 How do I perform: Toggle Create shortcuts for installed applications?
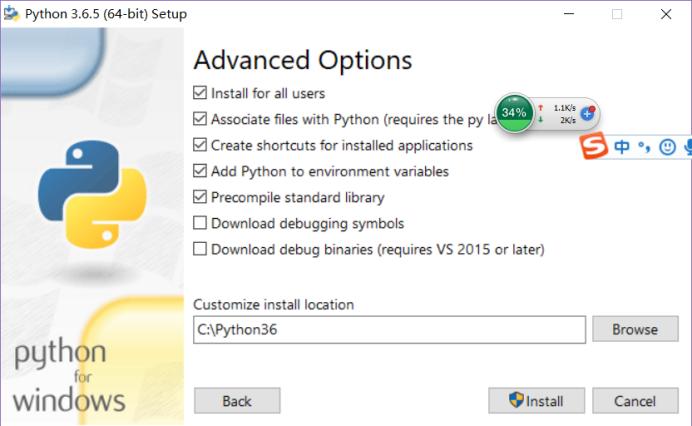coord(200,145)
